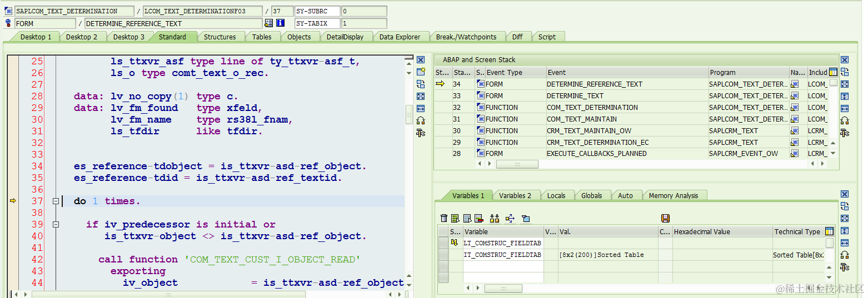This screenshot has height=298, width=868.
Task: Open the Data Explorer tab
Action: (400, 37)
